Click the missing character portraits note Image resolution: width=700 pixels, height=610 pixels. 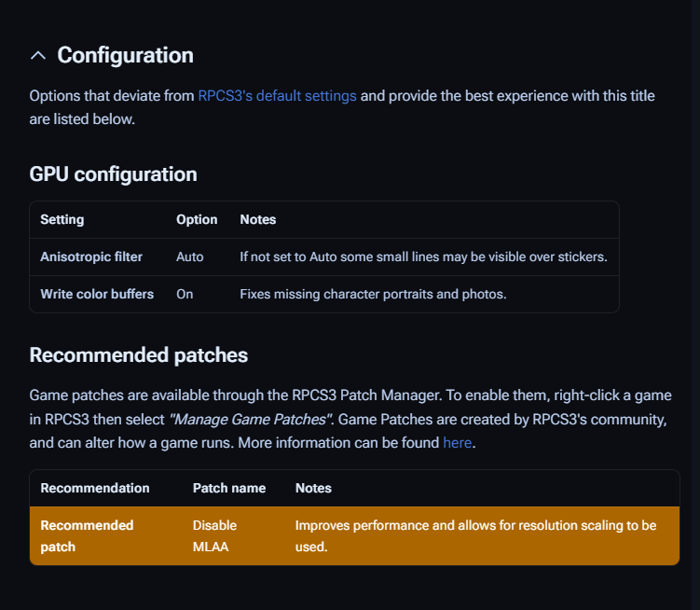point(373,294)
